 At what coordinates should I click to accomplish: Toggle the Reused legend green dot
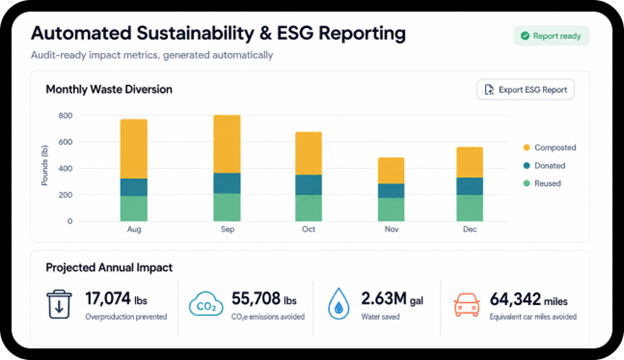point(526,183)
